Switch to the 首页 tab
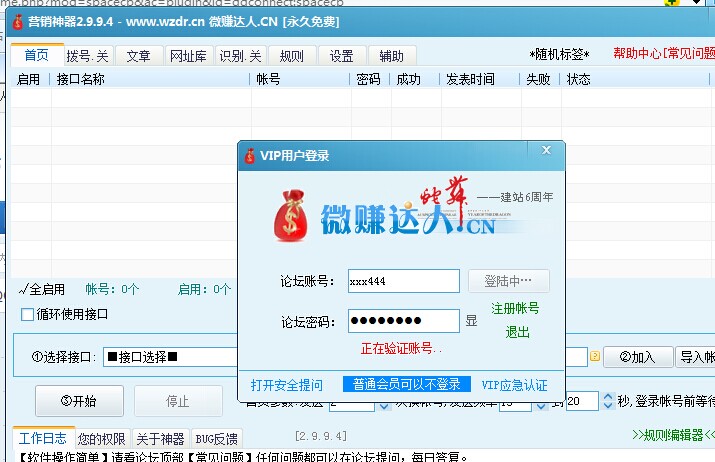 pyautogui.click(x=36, y=56)
